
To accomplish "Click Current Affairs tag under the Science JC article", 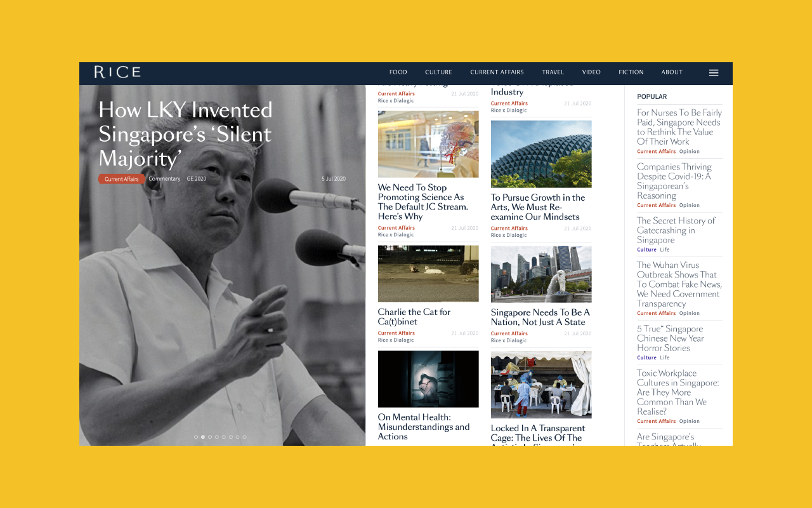I will pos(396,227).
